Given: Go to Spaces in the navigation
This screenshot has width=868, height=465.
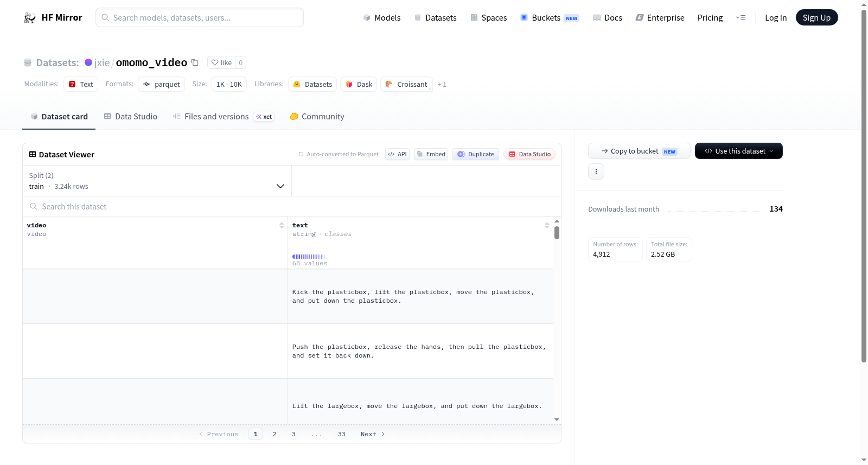Looking at the screenshot, I should point(488,17).
